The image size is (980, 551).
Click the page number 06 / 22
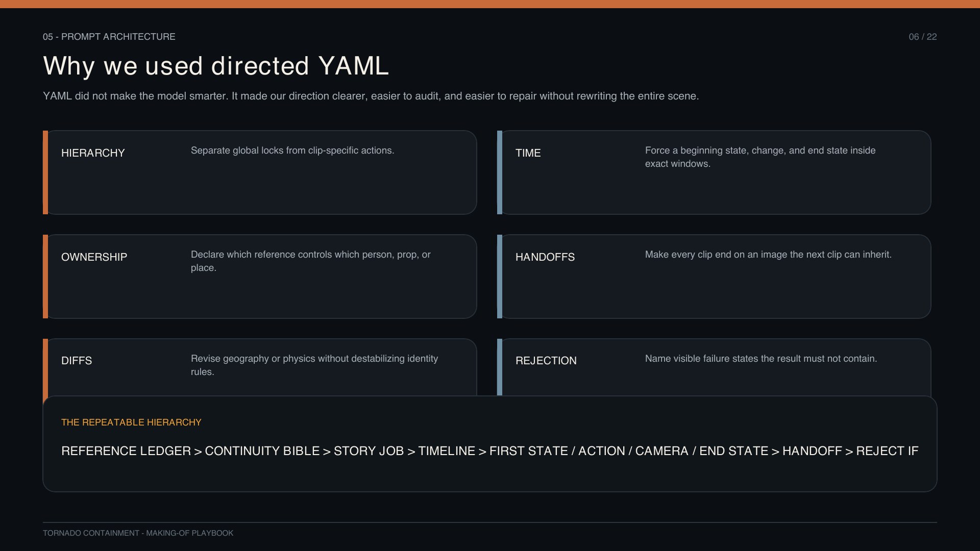923,37
